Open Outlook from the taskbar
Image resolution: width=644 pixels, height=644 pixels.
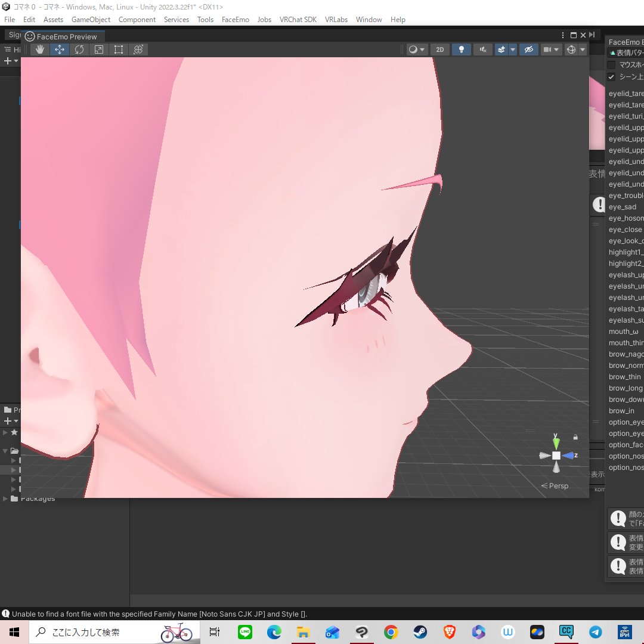pos(332,632)
